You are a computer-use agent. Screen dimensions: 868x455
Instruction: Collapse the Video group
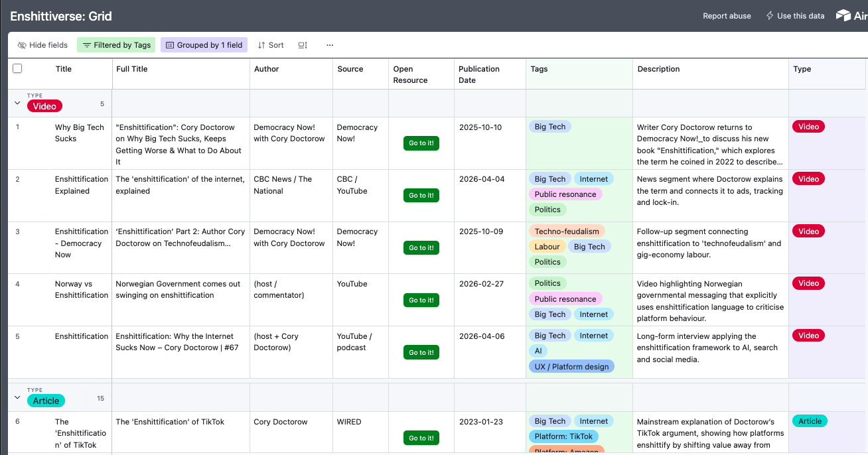[17, 103]
